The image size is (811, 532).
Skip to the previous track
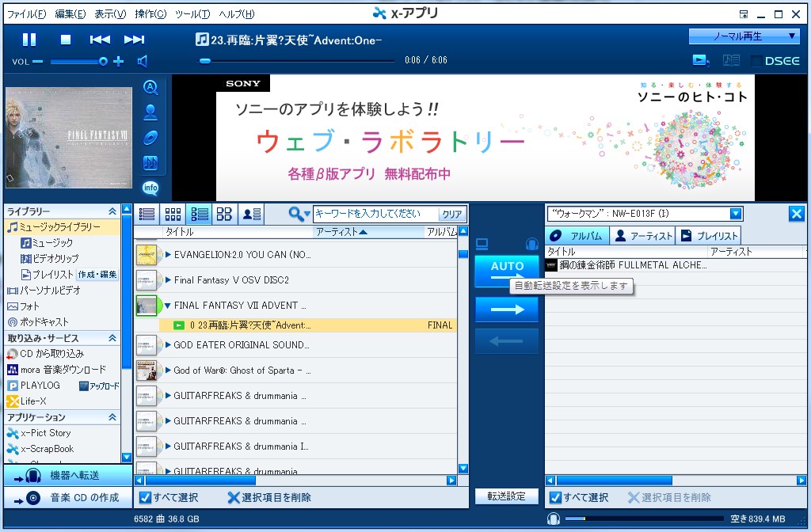[99, 40]
